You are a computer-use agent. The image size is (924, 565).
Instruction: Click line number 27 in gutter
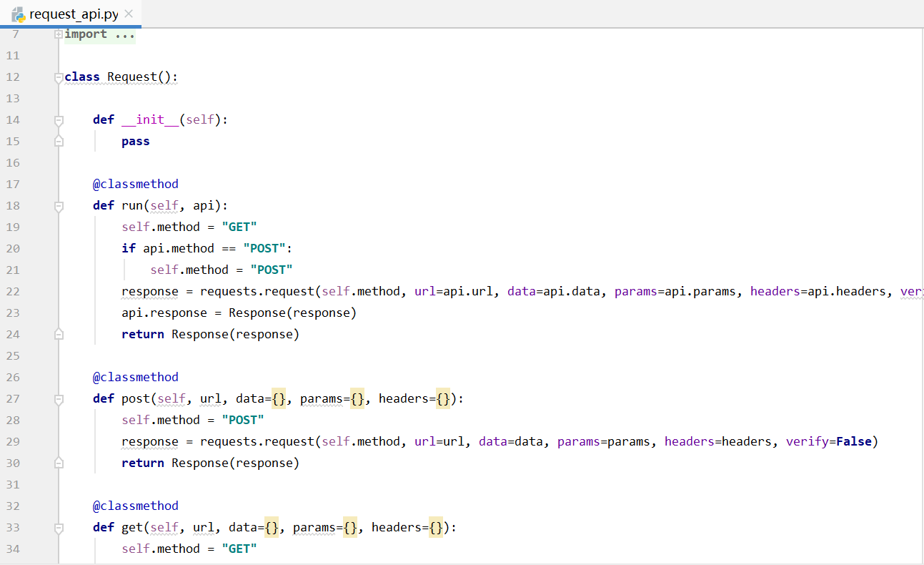[13, 398]
